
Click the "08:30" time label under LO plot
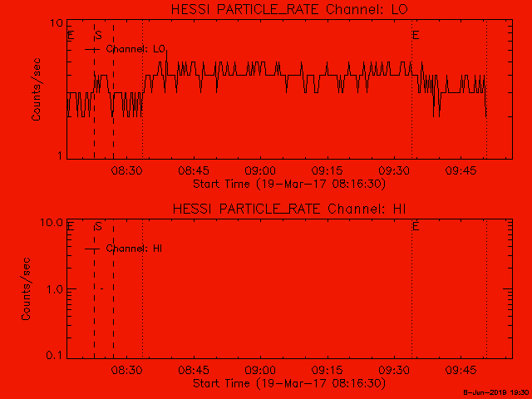[127, 170]
